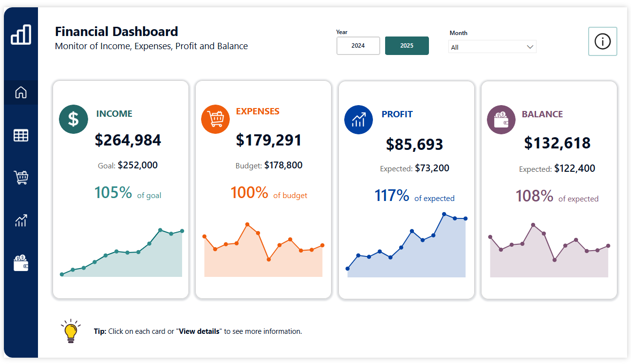Open the table view icon in sidebar
Viewport: 631px width, 364px height.
click(x=21, y=135)
